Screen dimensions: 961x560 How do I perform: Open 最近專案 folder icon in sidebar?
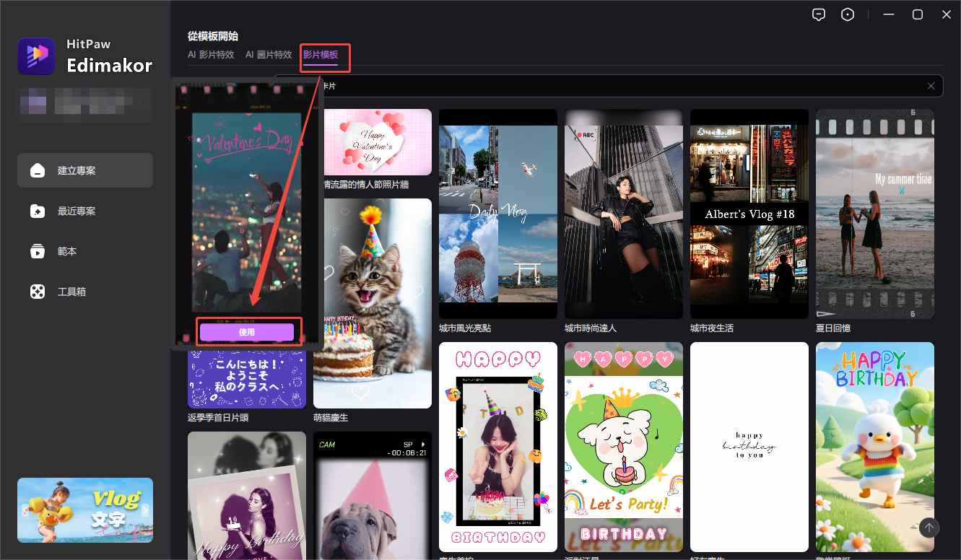tap(38, 211)
